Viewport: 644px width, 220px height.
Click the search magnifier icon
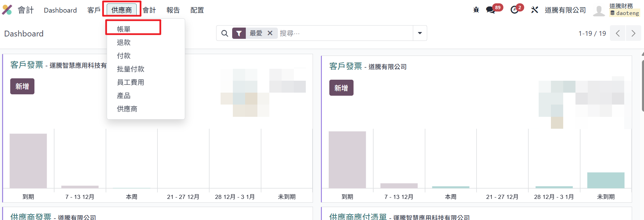pos(224,33)
